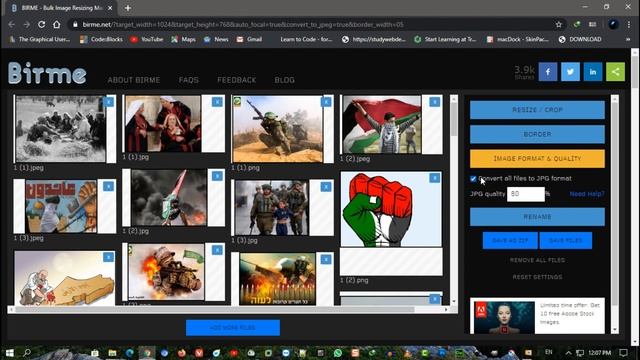Remove the 1 (2).jpeg flag image with its X
This screenshot has width=640, height=360.
click(x=435, y=102)
